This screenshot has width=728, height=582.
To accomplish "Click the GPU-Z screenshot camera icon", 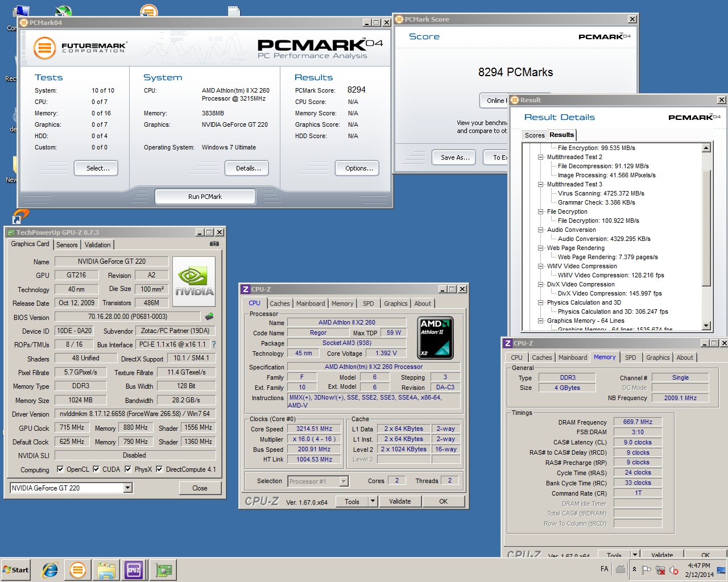I will tap(214, 244).
